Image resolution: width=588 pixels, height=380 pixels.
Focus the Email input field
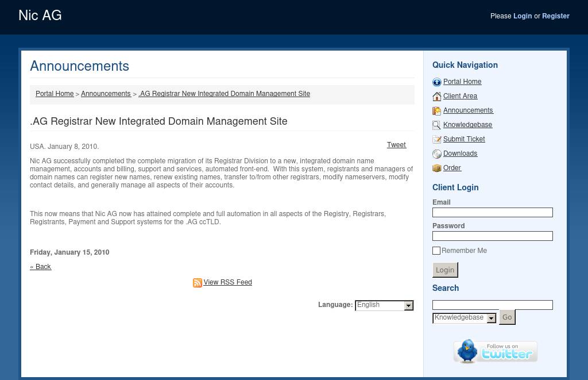492,213
